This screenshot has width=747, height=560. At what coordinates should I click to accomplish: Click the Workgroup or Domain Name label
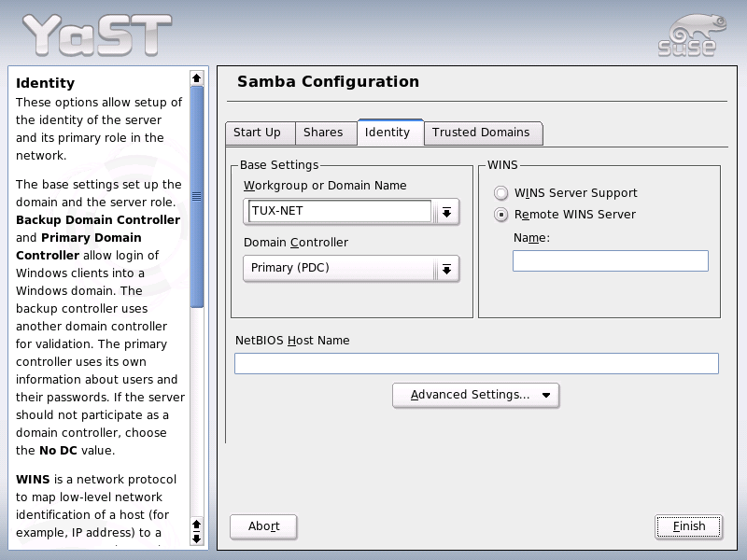click(x=325, y=186)
